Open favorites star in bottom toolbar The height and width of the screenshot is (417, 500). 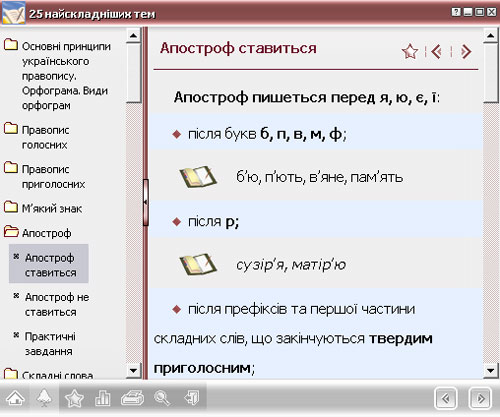[74, 398]
